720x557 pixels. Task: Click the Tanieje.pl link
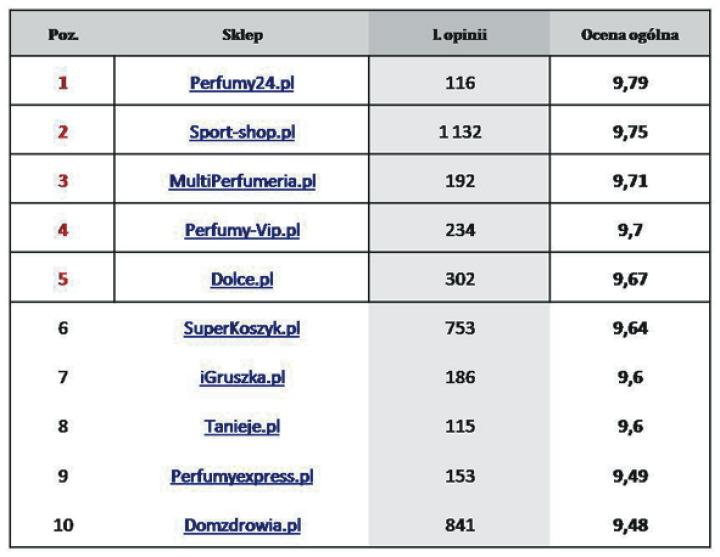pos(242,427)
